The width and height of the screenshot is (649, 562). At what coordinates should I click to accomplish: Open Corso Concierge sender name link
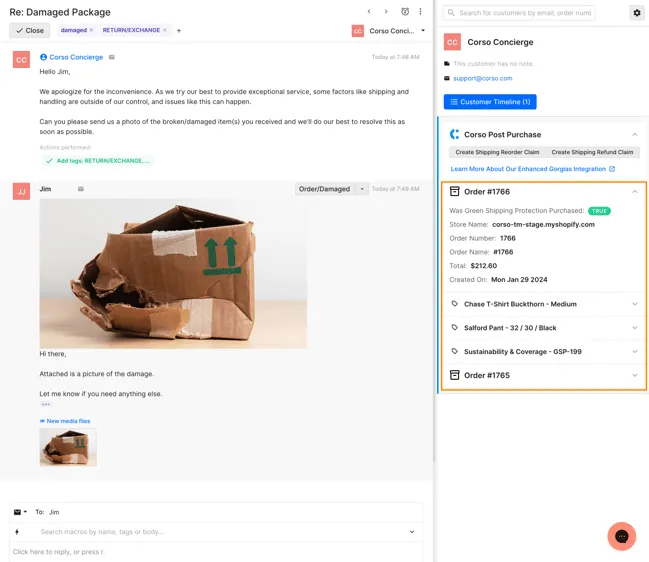[76, 57]
